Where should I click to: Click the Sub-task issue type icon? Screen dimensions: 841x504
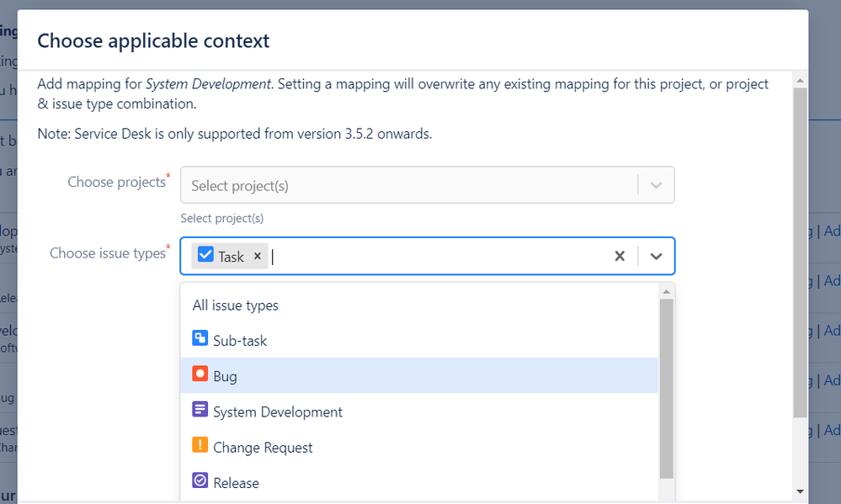pyautogui.click(x=200, y=340)
